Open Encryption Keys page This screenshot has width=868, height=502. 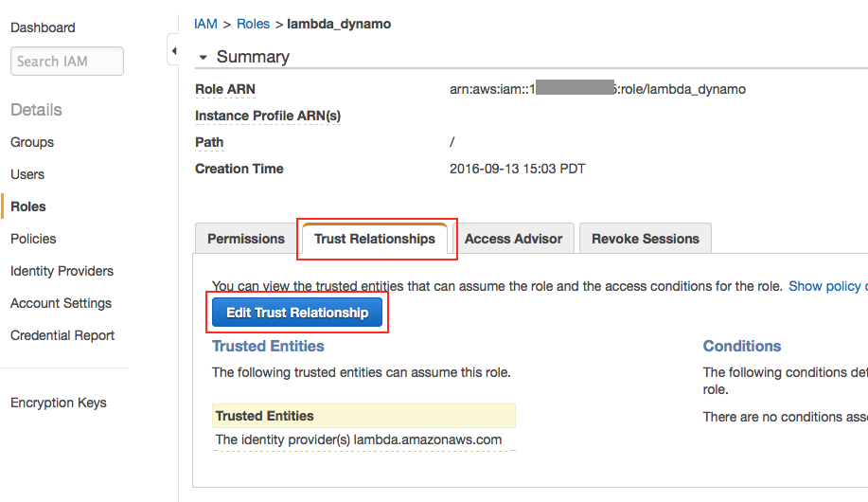pos(59,403)
